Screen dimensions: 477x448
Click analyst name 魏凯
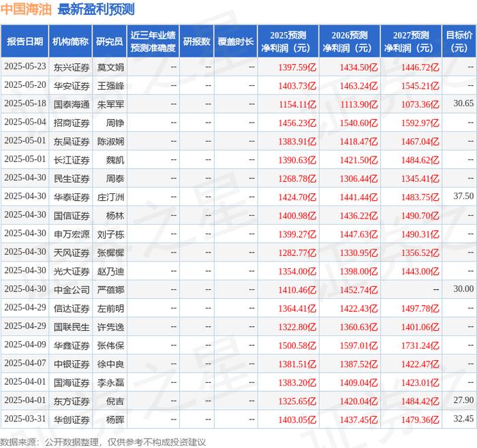[x=115, y=160]
